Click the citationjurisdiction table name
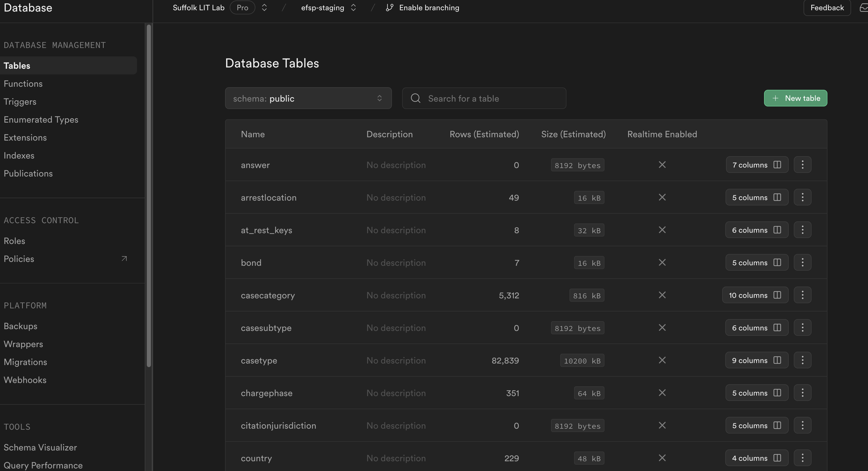This screenshot has width=868, height=471. coord(278,426)
